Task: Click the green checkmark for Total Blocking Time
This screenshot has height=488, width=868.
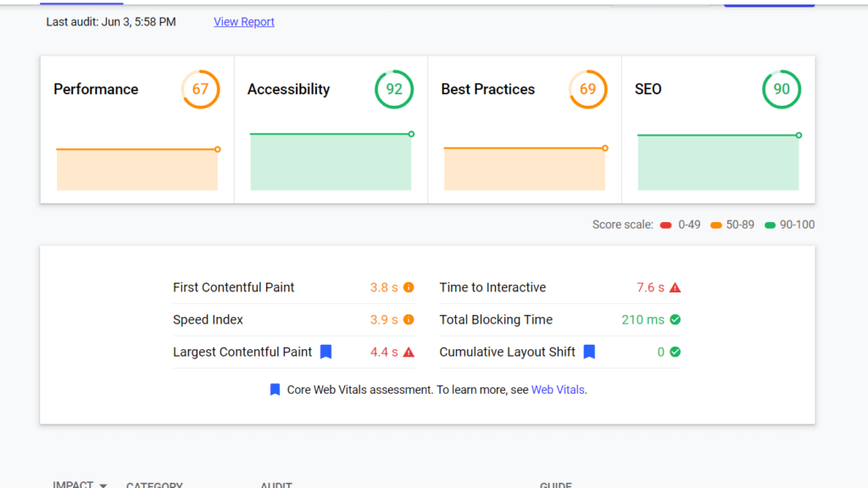Action: (675, 320)
